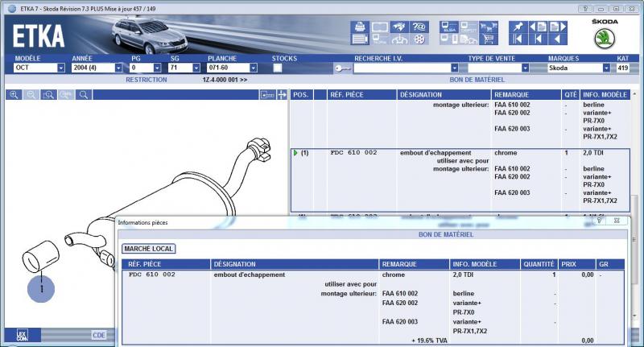The width and height of the screenshot is (644, 347).
Task: Click the previous-step bar arrow icon
Action: [x=538, y=39]
